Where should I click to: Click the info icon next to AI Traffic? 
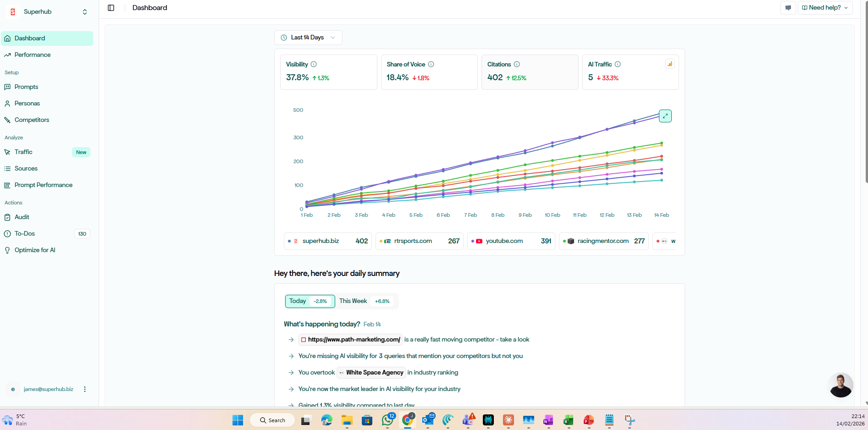(618, 65)
